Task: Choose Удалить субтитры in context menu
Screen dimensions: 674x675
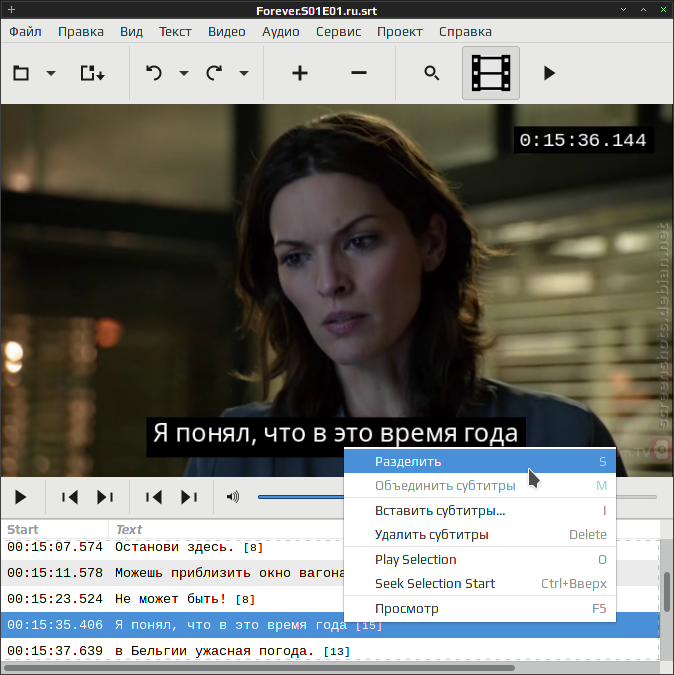Action: [x=480, y=535]
